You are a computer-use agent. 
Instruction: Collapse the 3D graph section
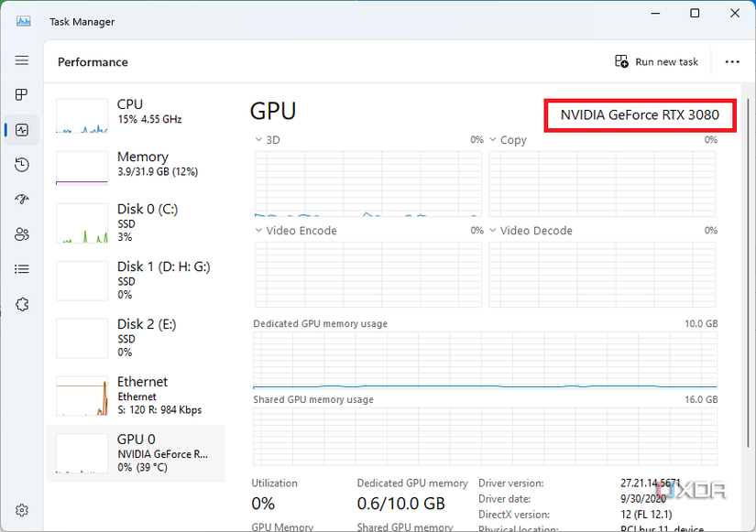click(x=260, y=139)
